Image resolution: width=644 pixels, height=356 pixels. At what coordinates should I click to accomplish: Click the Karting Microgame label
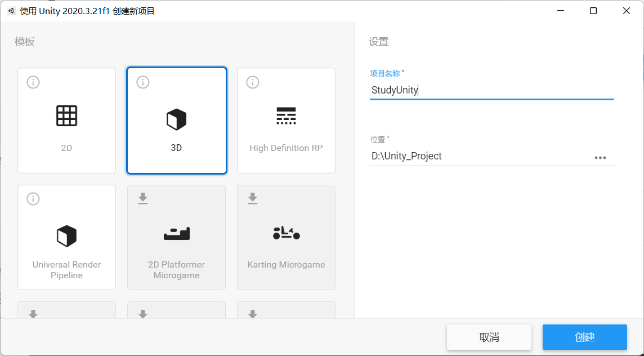tap(287, 265)
